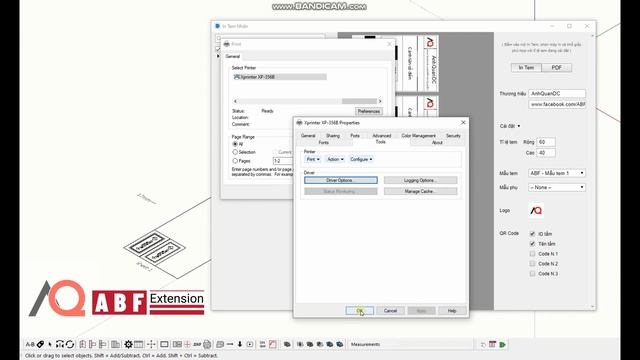Screen dimensions: 640x360
Task: Click the green play icon near Measurements
Action: pyautogui.click(x=502, y=344)
